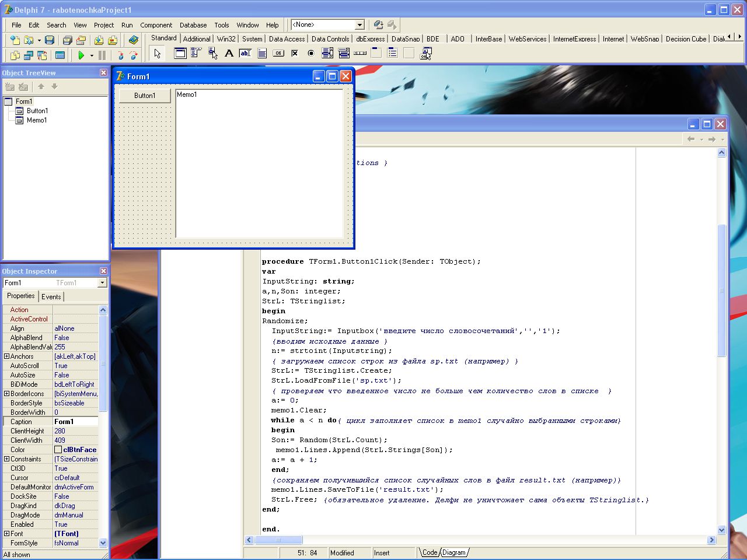This screenshot has height=560, width=747.
Task: Expand the Anchors property
Action: click(6, 356)
